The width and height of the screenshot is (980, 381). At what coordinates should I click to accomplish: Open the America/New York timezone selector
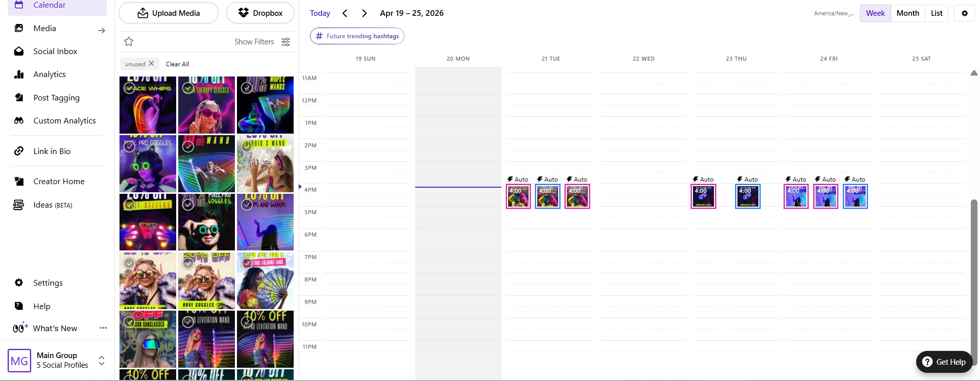coord(833,13)
